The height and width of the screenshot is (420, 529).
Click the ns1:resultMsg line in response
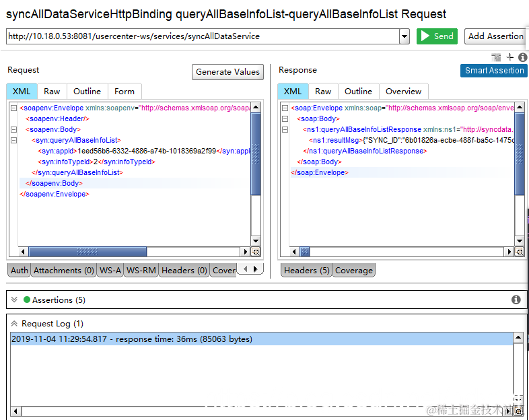click(x=412, y=141)
